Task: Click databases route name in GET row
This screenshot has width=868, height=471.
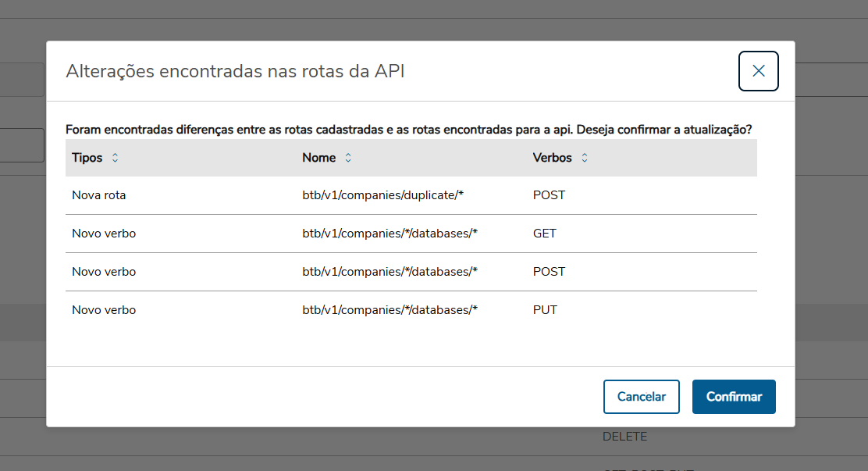Action: [390, 234]
